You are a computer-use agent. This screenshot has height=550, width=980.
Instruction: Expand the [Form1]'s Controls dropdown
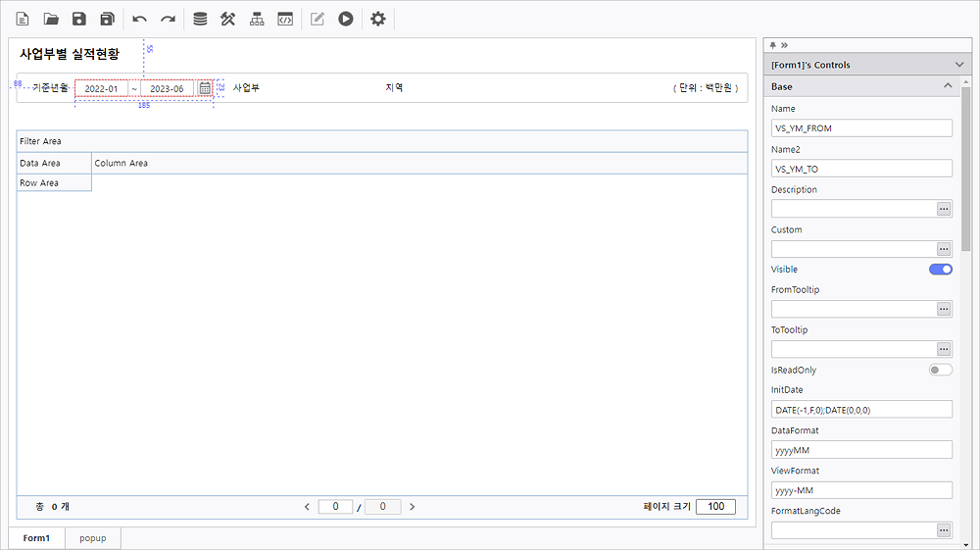958,65
